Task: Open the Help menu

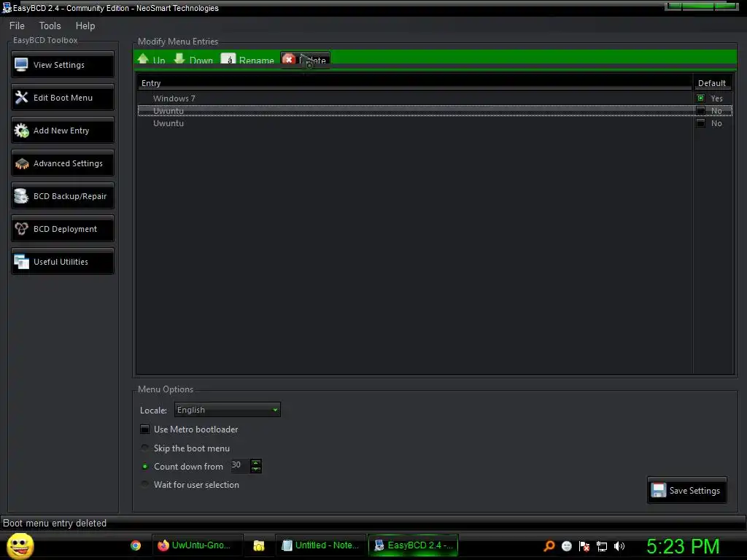Action: [85, 26]
